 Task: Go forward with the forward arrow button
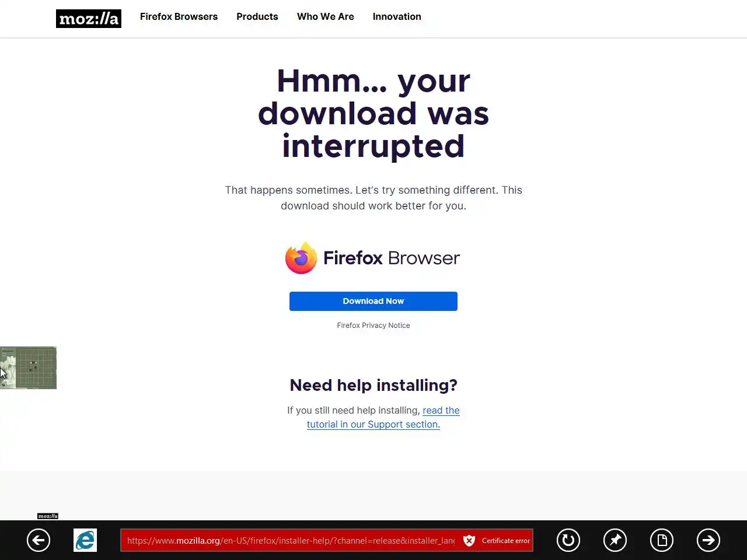tap(708, 540)
